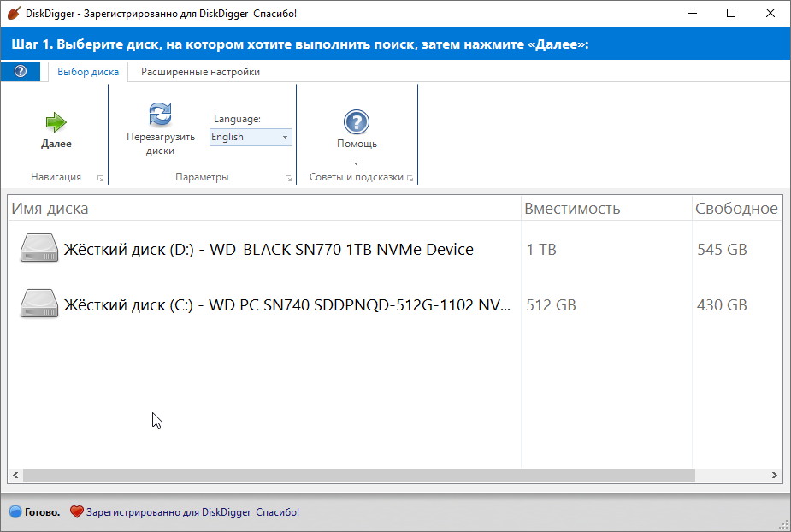Click the Language: label

pos(237,119)
